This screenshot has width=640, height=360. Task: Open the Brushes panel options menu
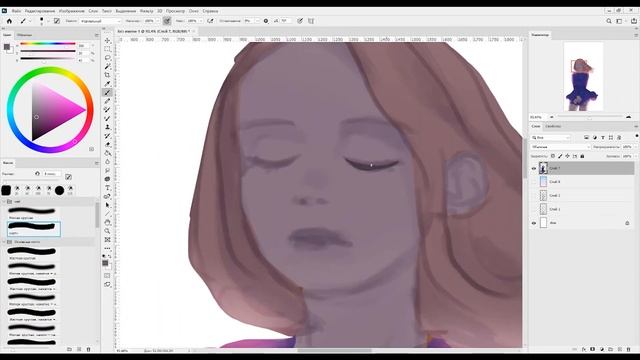97,163
